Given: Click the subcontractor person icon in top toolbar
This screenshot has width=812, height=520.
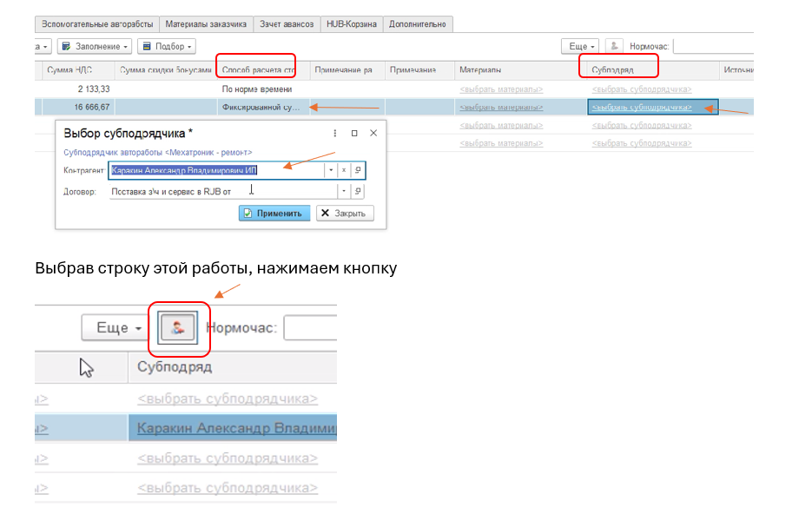Looking at the screenshot, I should (x=614, y=46).
